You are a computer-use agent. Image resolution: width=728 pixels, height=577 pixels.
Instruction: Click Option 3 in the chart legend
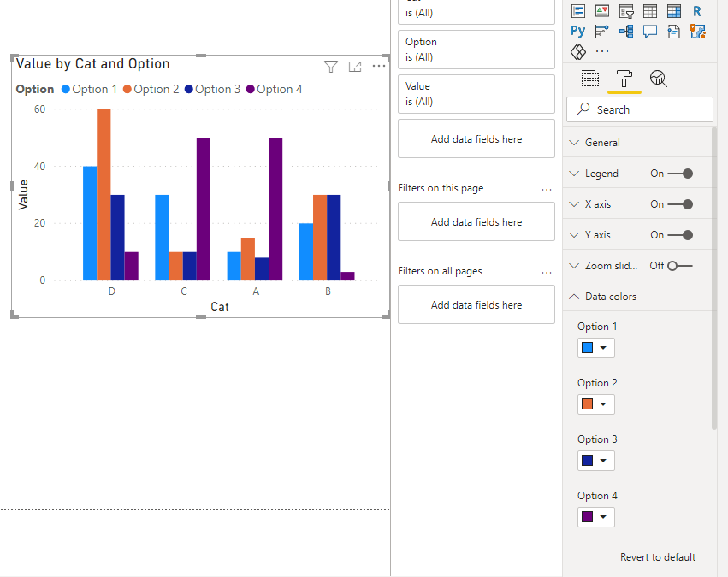coord(212,89)
